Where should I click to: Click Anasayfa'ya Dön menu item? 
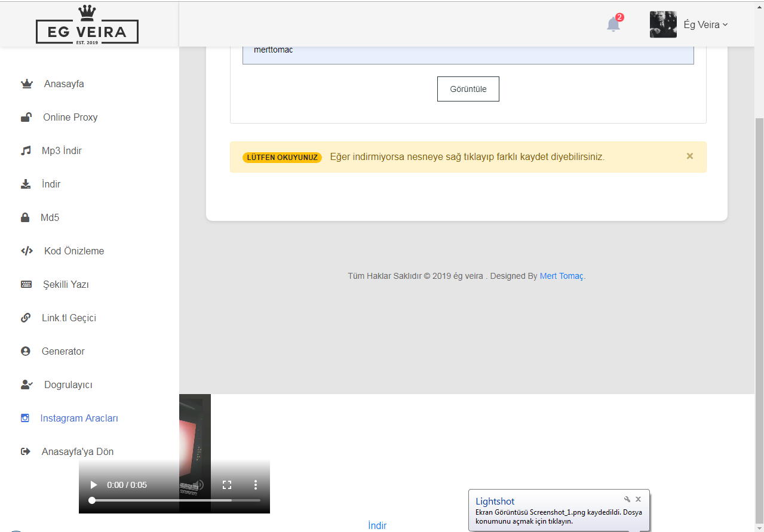coord(78,451)
